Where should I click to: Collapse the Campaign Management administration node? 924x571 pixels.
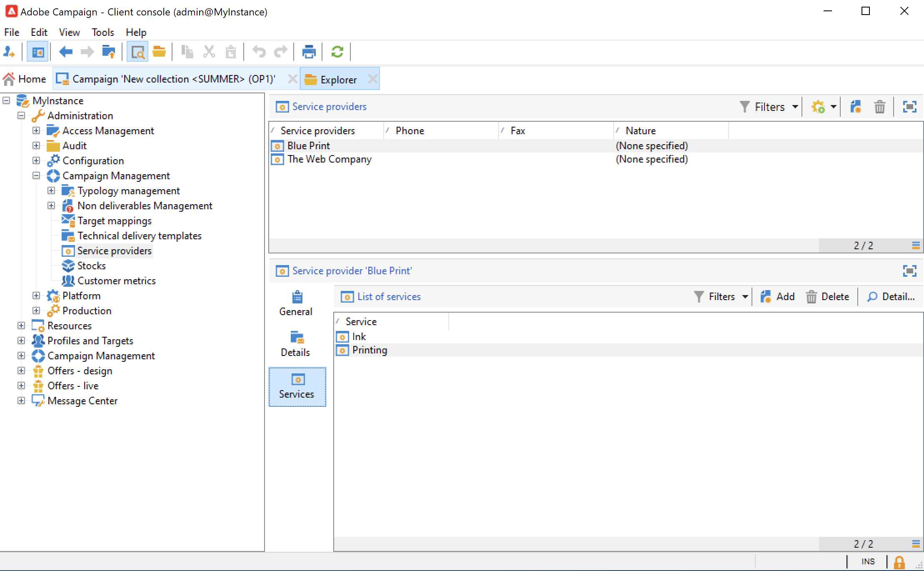point(36,176)
